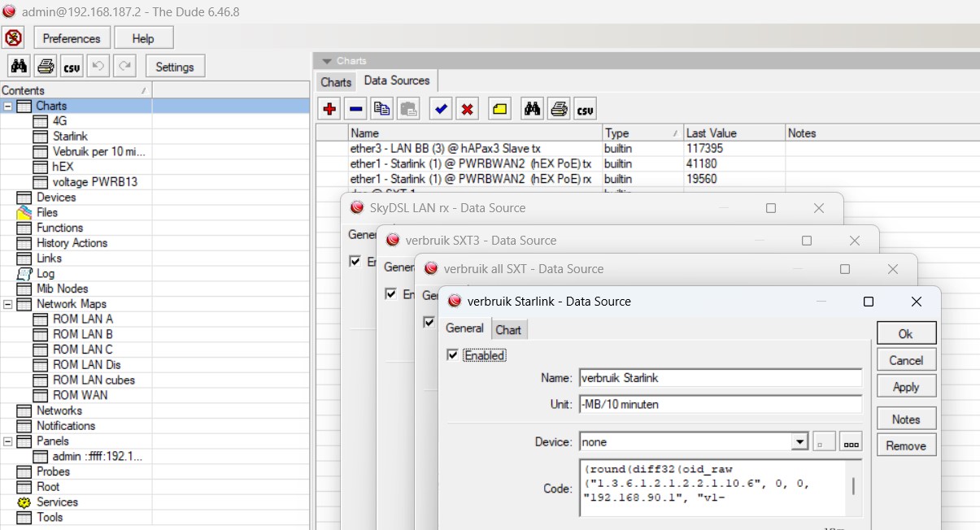
Task: Click printer icon in Charts toolbar
Action: tap(559, 109)
